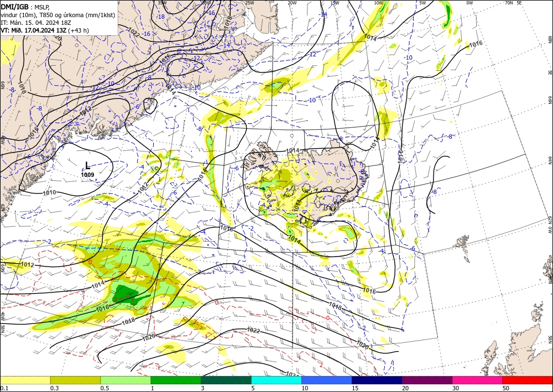The height and width of the screenshot is (392, 553).
Task: Click the 'VT: Mið. 17.04.2024 13Z (+43 h)' line
Action: (x=45, y=30)
